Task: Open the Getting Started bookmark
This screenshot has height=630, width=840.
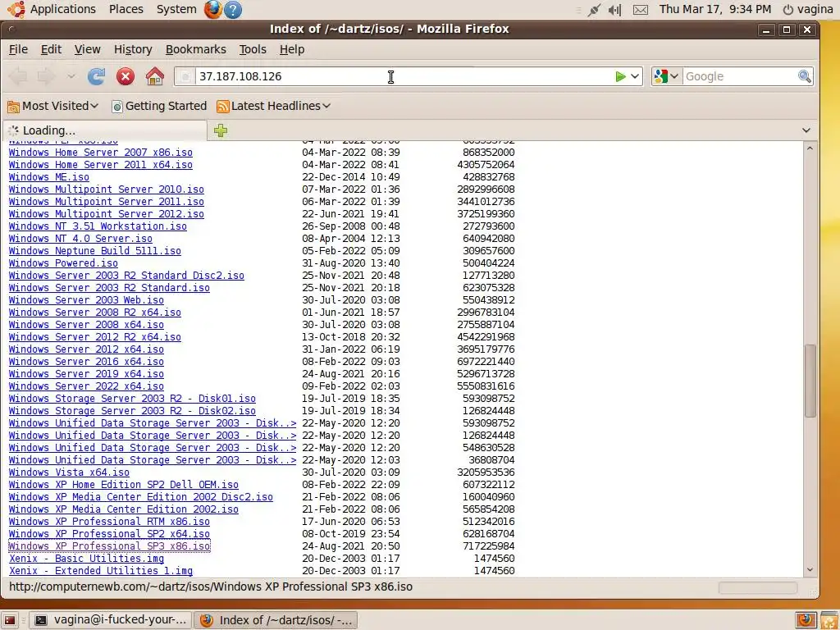Action: pos(159,106)
